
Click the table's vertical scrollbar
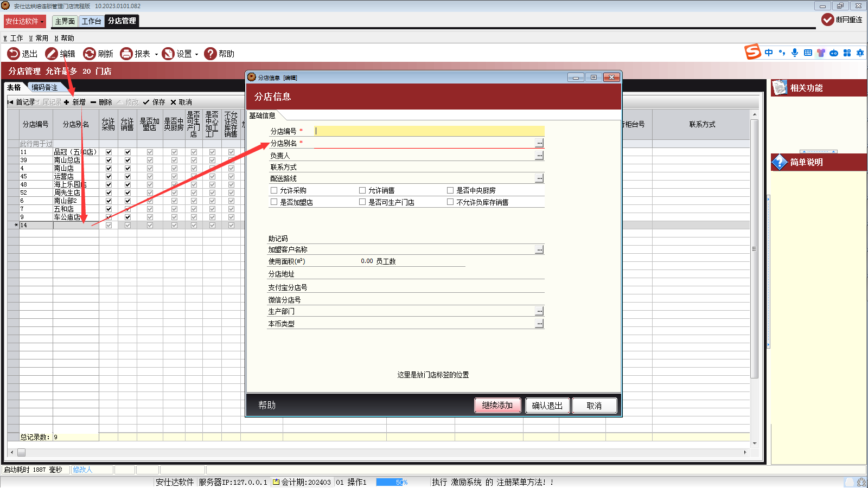755,279
